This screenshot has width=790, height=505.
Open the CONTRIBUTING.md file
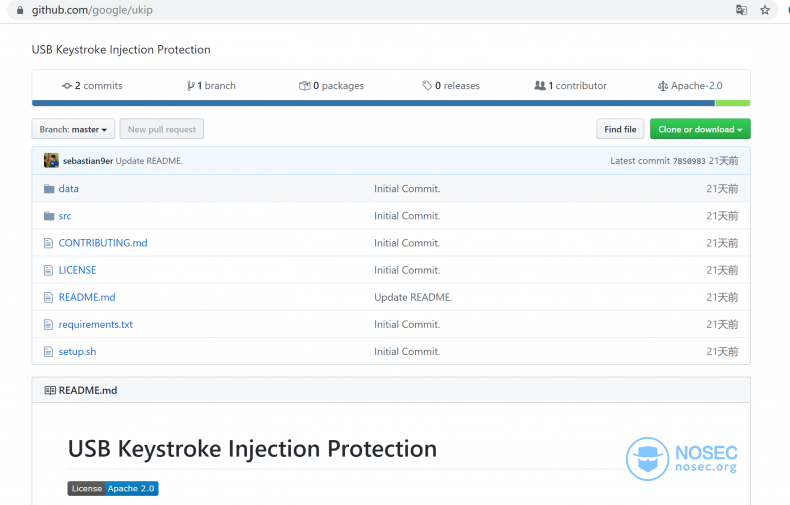tap(103, 243)
